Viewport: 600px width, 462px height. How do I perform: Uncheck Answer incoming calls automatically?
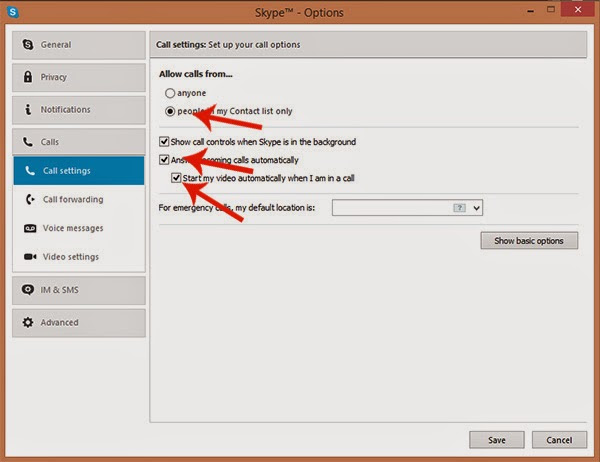164,160
